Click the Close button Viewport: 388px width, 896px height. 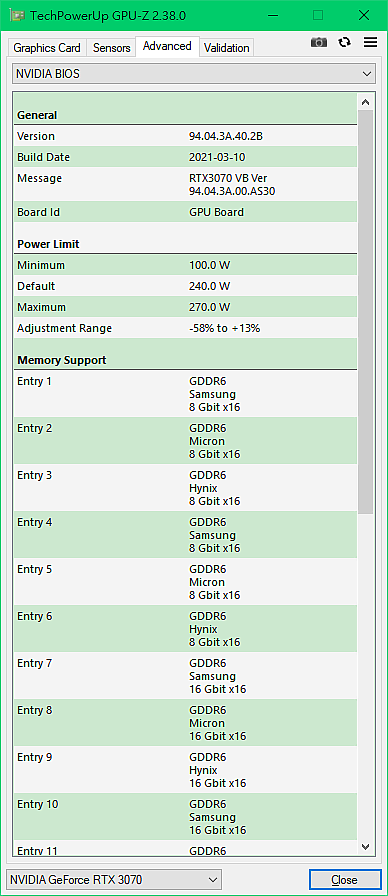point(345,879)
